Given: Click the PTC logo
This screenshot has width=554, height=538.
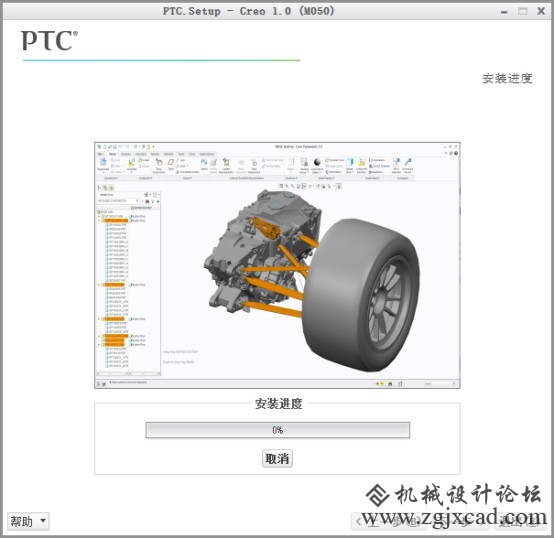Looking at the screenshot, I should tap(49, 41).
